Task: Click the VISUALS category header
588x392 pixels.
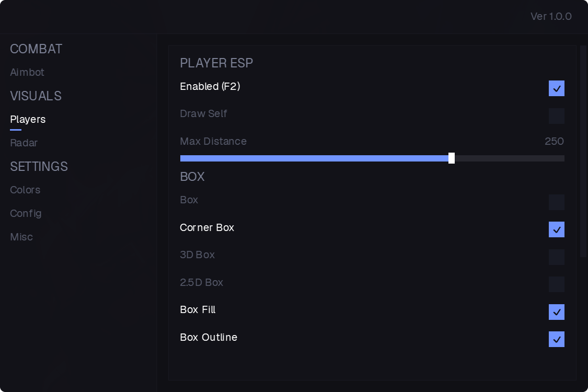Action: pyautogui.click(x=36, y=96)
